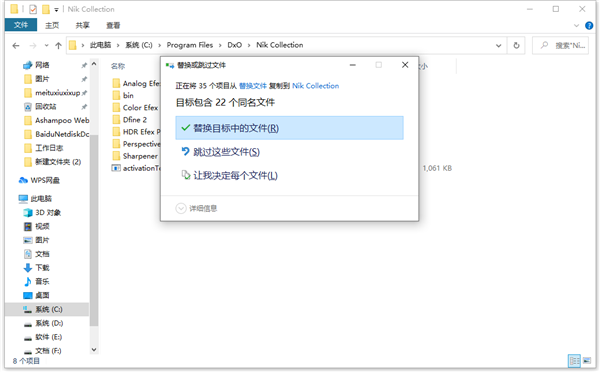Expand address bar history dropdown
Viewport: 600px width, 372px height.
[x=498, y=45]
